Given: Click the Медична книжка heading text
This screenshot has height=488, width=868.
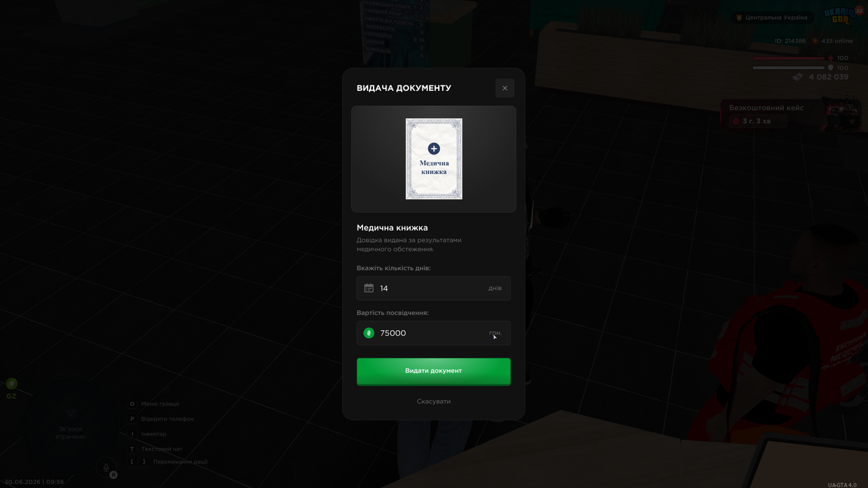Looking at the screenshot, I should click(x=392, y=228).
